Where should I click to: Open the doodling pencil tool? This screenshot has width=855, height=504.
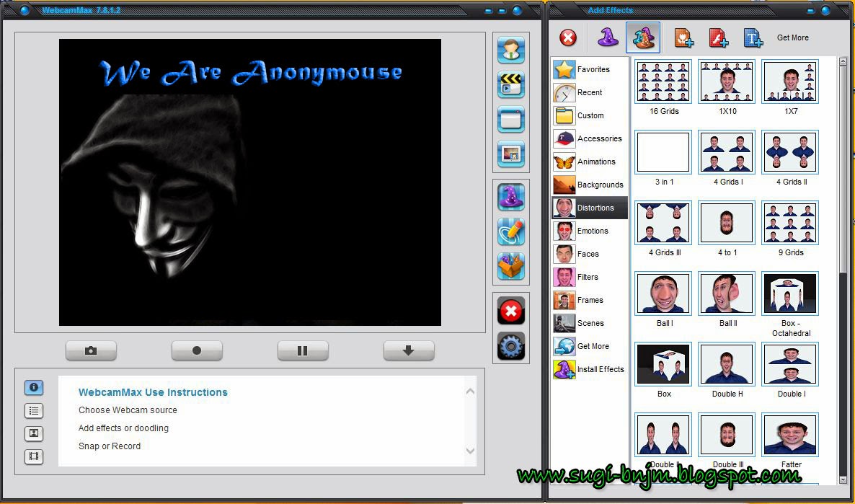[x=511, y=231]
